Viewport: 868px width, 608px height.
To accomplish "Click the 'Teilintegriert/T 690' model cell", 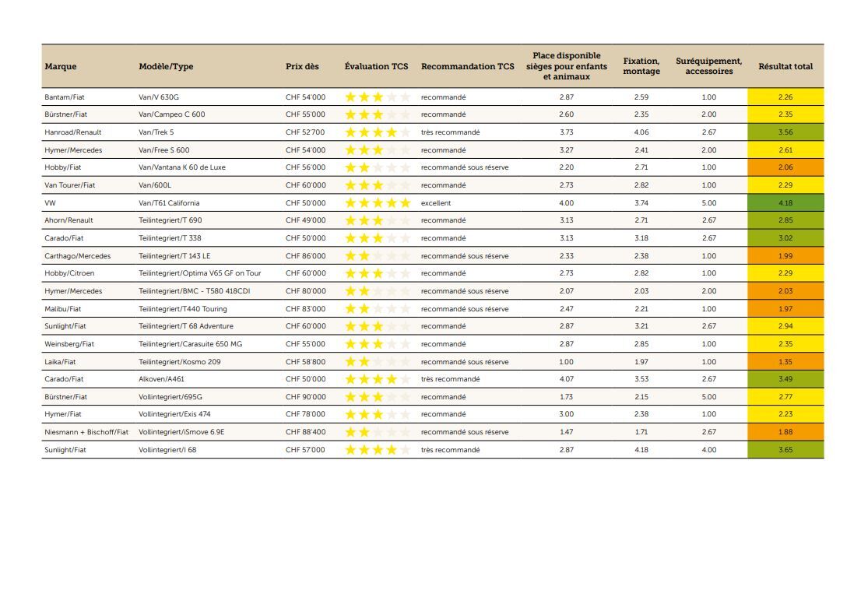I will pyautogui.click(x=170, y=220).
